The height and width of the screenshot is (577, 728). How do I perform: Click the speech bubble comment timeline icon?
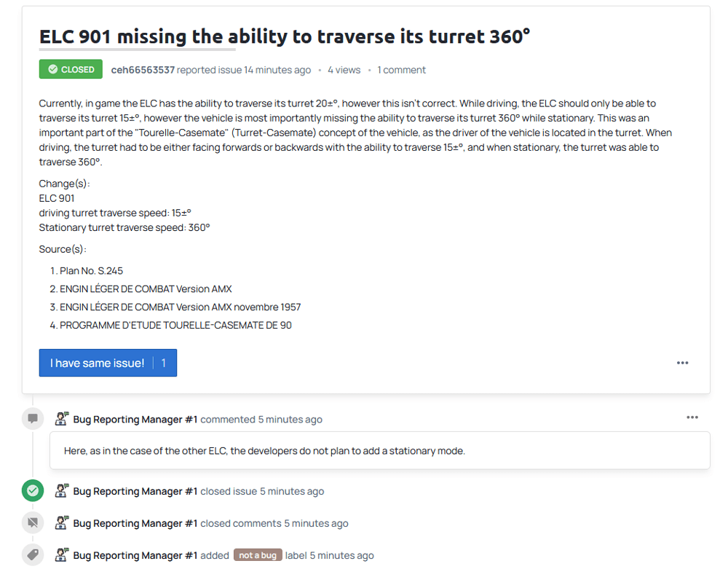[33, 419]
